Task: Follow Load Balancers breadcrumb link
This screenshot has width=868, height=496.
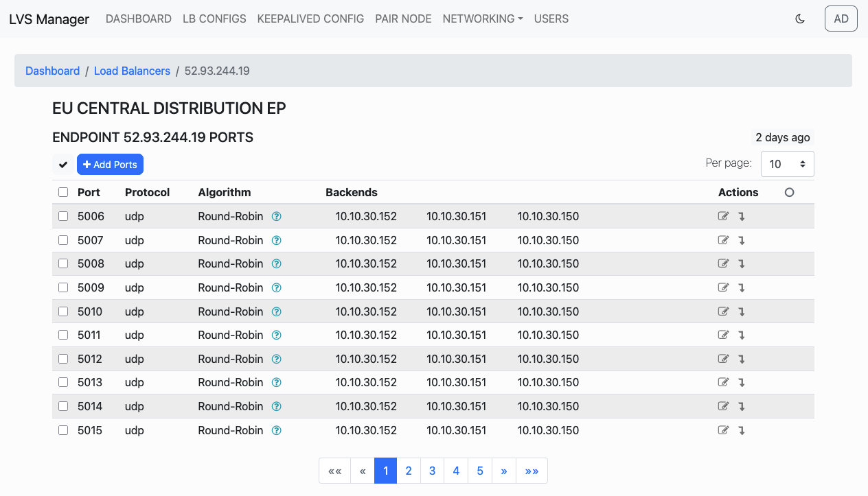Action: (x=132, y=71)
